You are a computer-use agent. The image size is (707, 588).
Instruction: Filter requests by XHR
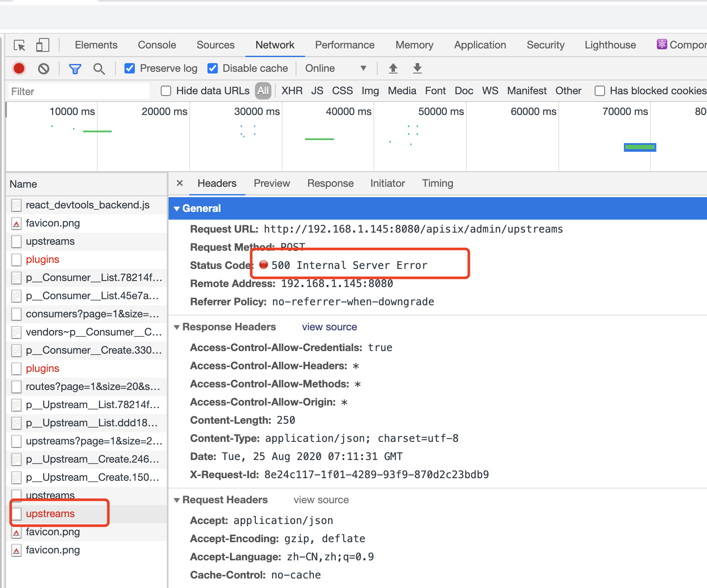coord(292,91)
